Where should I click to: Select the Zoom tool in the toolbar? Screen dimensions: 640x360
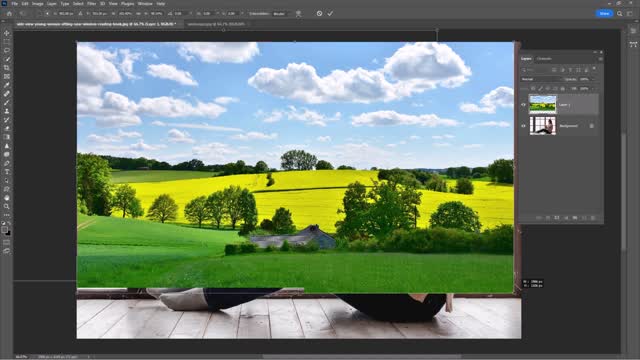pyautogui.click(x=7, y=207)
